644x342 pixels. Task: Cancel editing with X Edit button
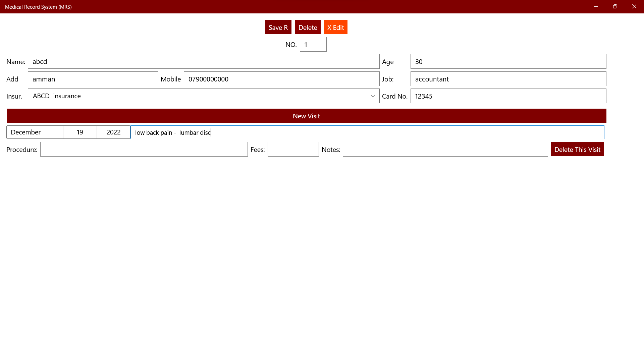pyautogui.click(x=335, y=27)
